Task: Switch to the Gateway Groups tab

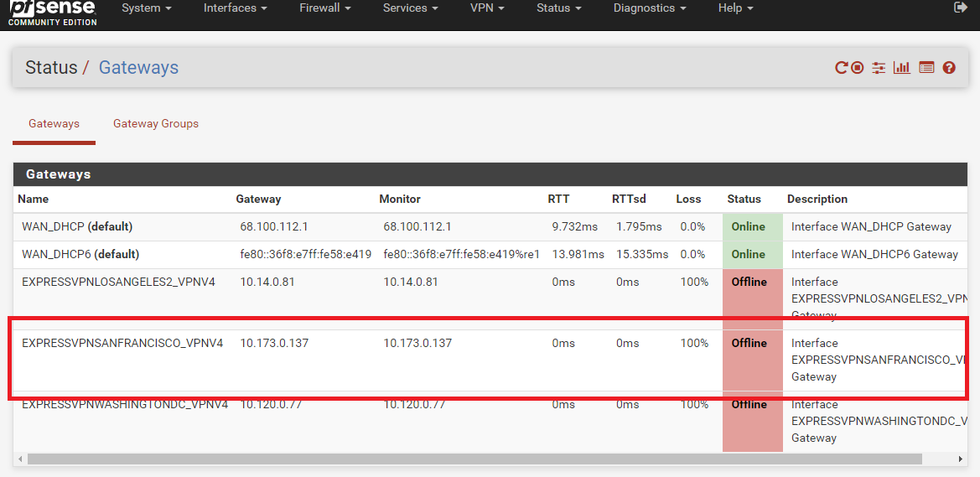Action: 156,124
